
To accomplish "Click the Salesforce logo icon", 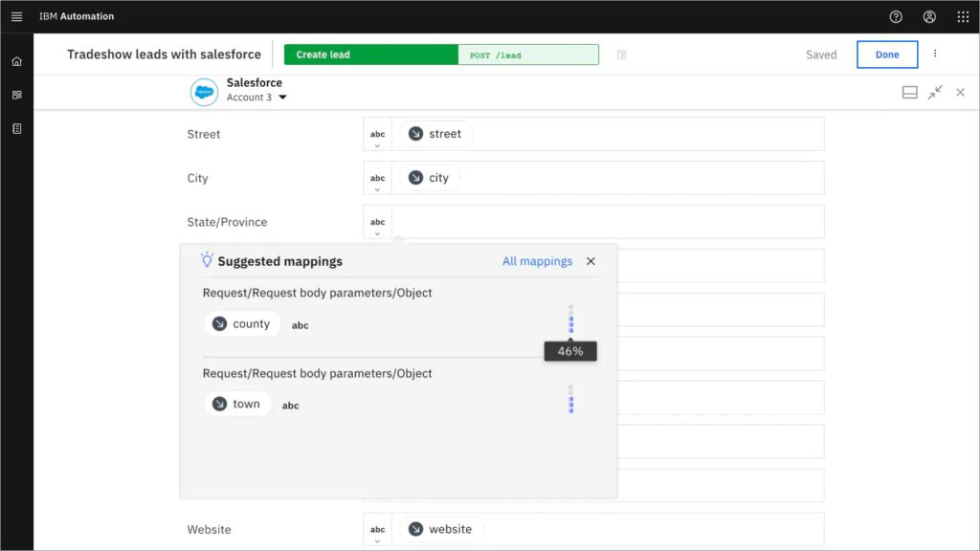I will tap(205, 92).
